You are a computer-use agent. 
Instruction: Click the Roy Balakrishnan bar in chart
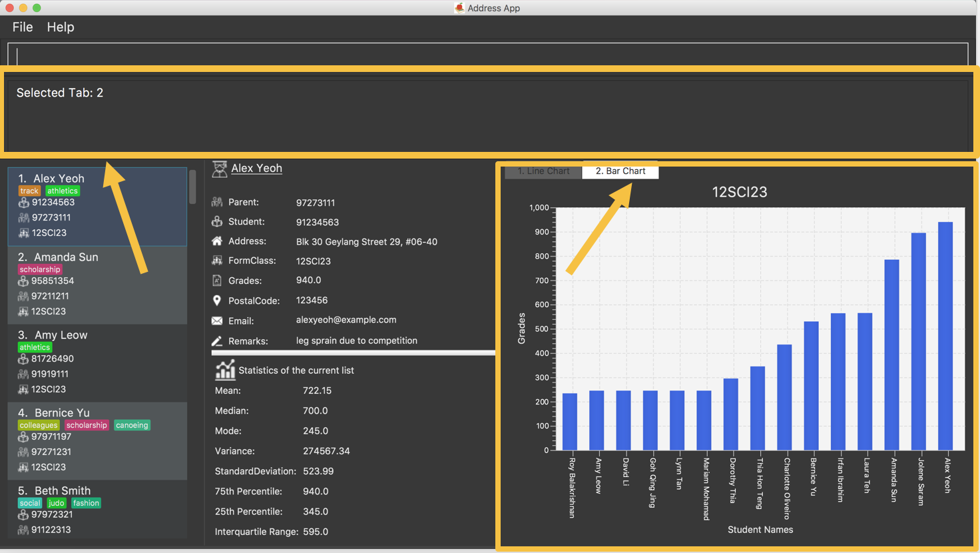(570, 422)
